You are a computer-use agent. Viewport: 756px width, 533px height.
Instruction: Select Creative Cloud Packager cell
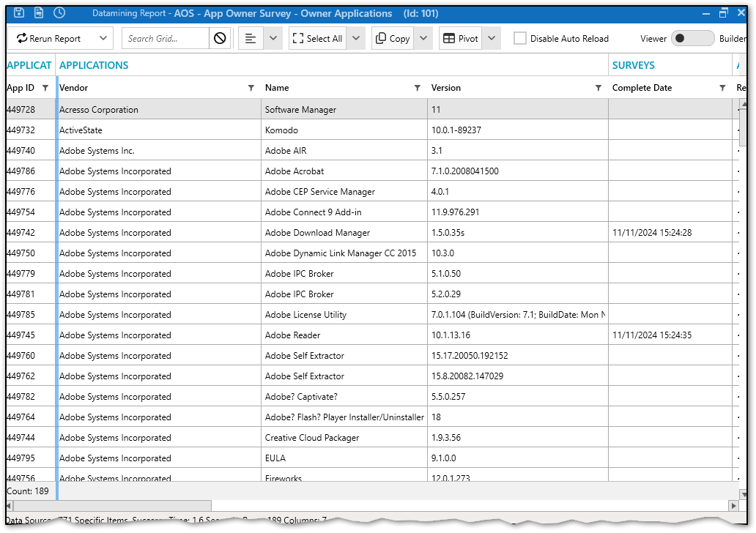[x=344, y=438]
